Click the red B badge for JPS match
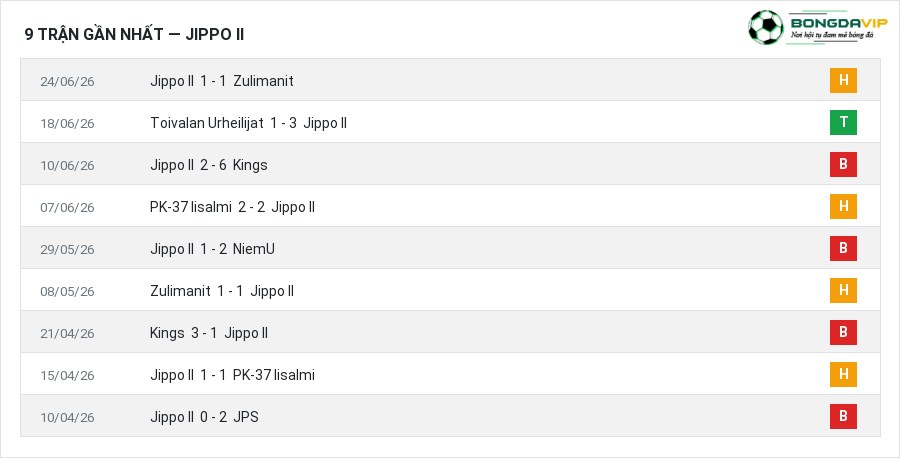The height and width of the screenshot is (458, 900). point(843,416)
